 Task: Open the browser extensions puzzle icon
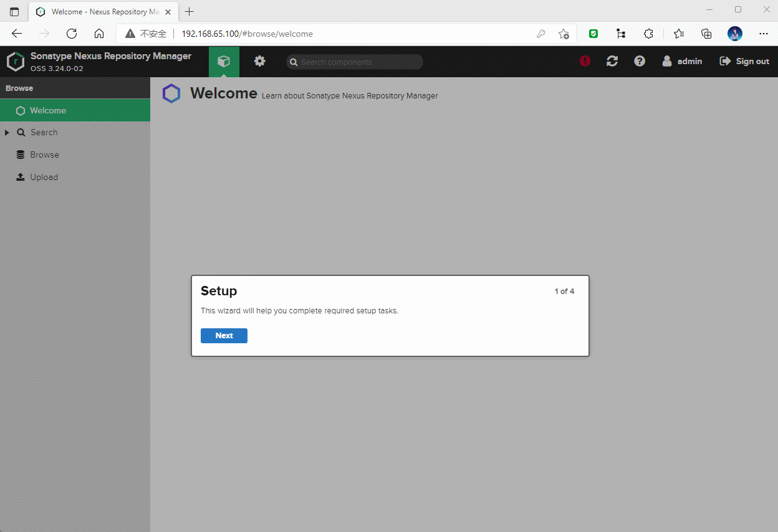click(648, 34)
